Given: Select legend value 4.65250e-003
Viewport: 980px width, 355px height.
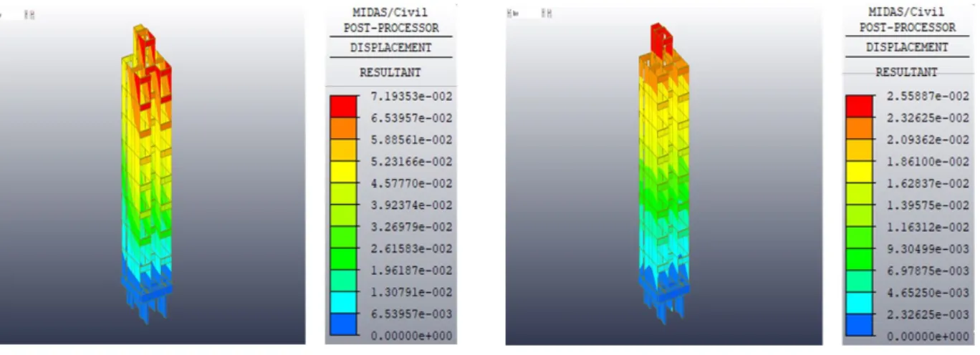Looking at the screenshot, I should pyautogui.click(x=926, y=292).
